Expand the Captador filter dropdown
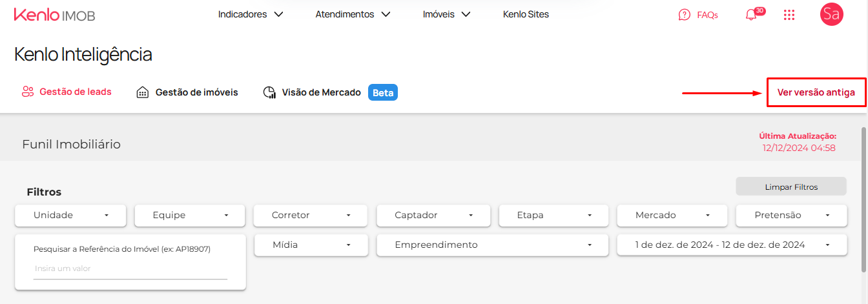 tap(433, 216)
